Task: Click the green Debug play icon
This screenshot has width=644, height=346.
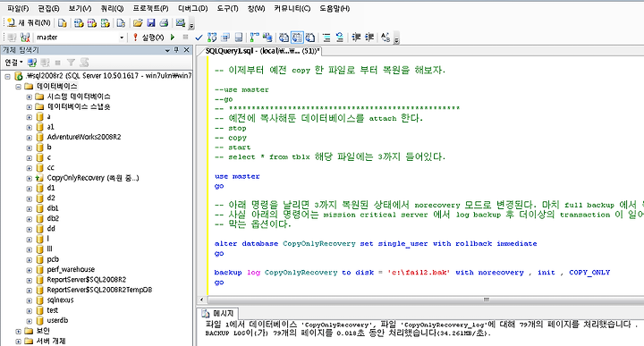Action: coord(173,38)
